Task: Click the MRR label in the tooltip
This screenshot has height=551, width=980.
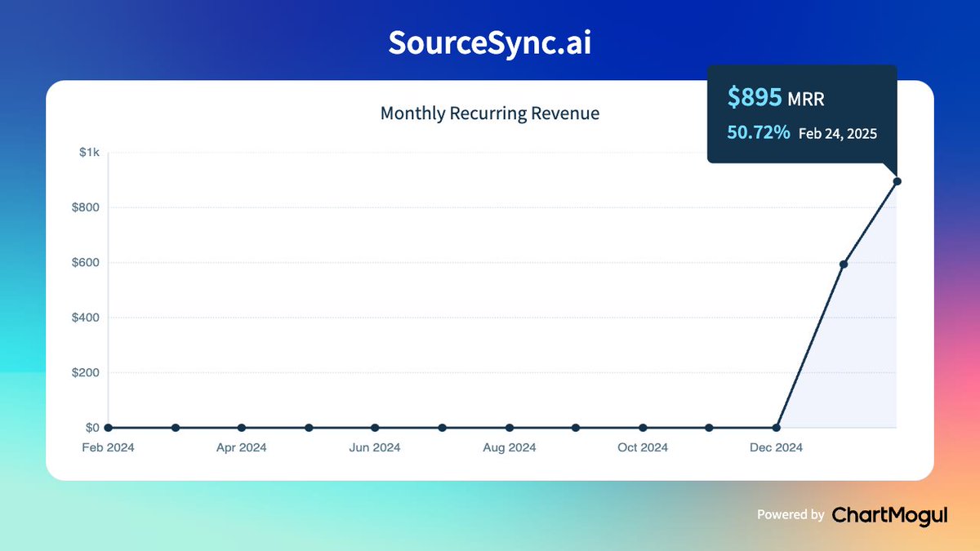Action: tap(806, 100)
